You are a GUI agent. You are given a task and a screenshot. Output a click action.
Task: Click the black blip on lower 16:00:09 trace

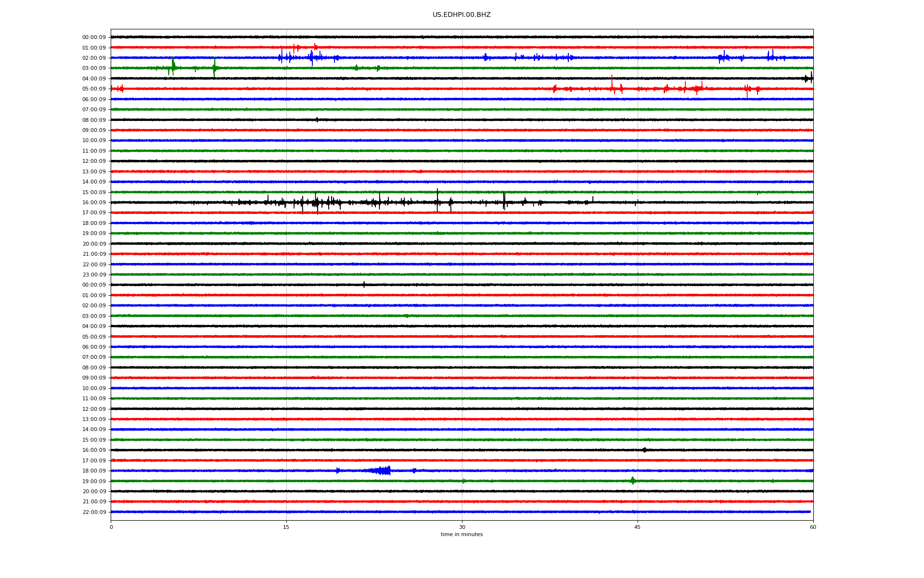coord(644,450)
